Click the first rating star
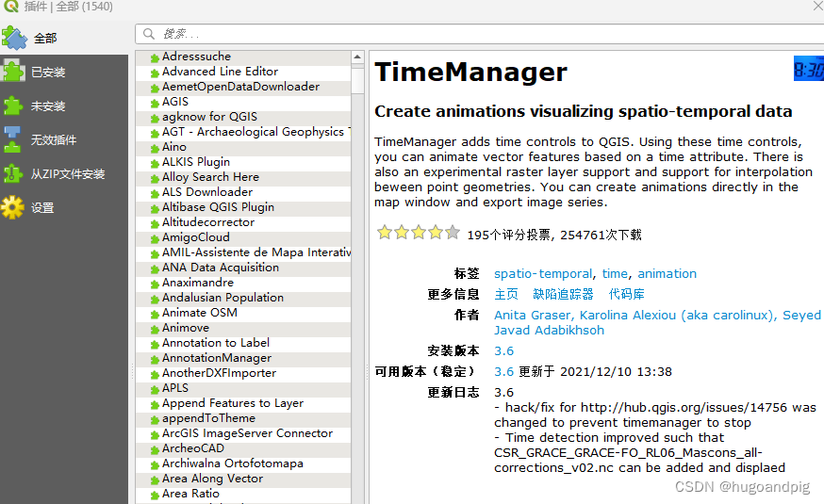This screenshot has height=504, width=824. (385, 232)
